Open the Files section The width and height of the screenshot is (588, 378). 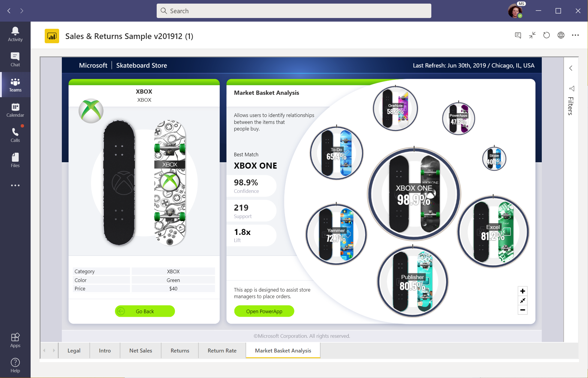click(x=15, y=160)
